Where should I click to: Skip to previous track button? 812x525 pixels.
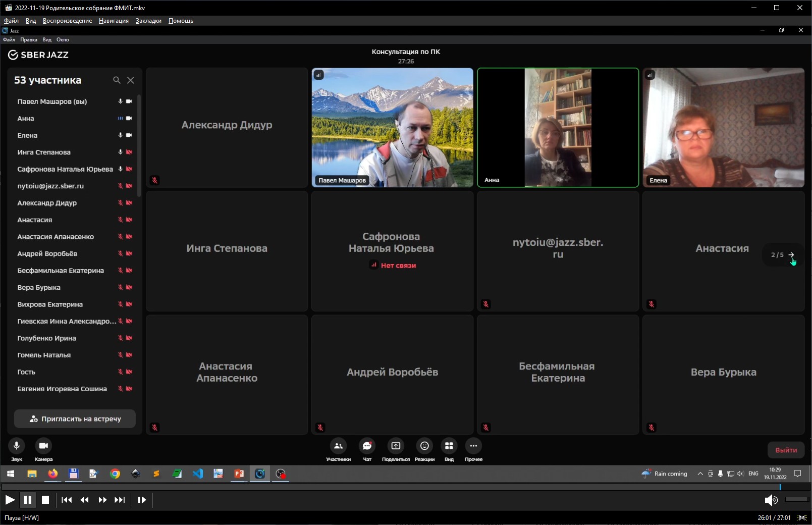click(67, 500)
